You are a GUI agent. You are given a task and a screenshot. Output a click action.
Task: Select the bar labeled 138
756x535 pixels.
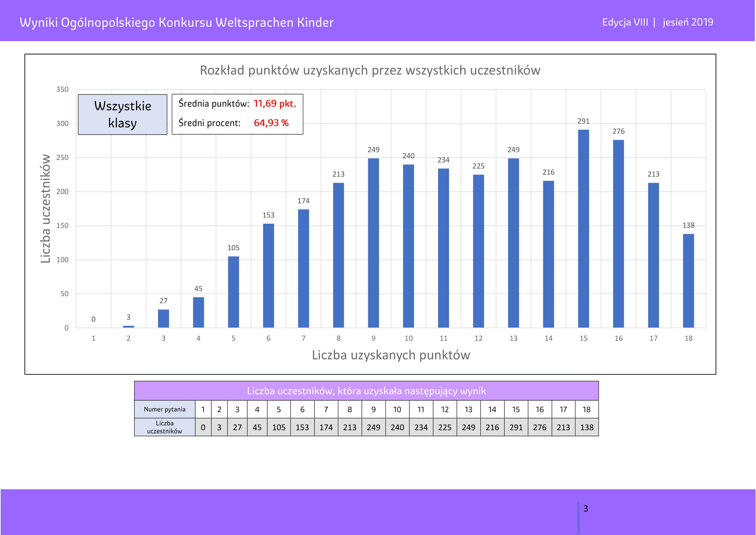coord(688,281)
